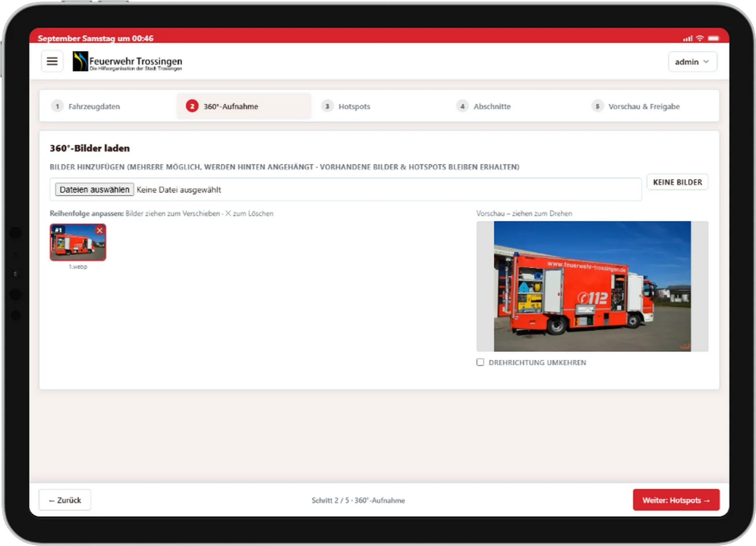Open the admin user dropdown
The image size is (756, 546).
[x=692, y=62]
